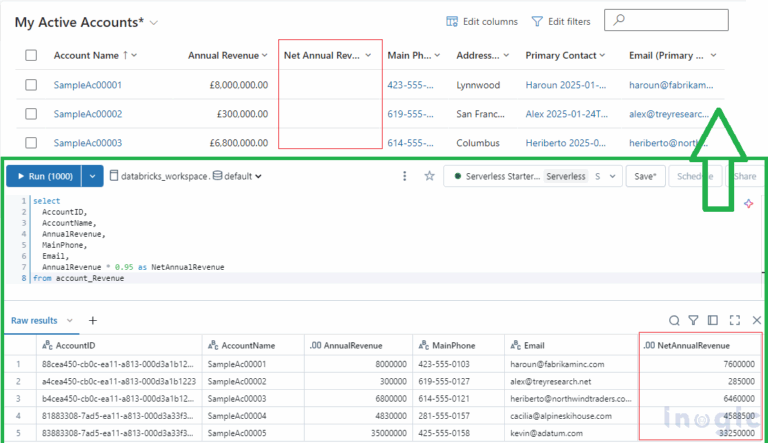Open the Alex primary contact link
Screen dimensions: 768x443
click(x=566, y=114)
